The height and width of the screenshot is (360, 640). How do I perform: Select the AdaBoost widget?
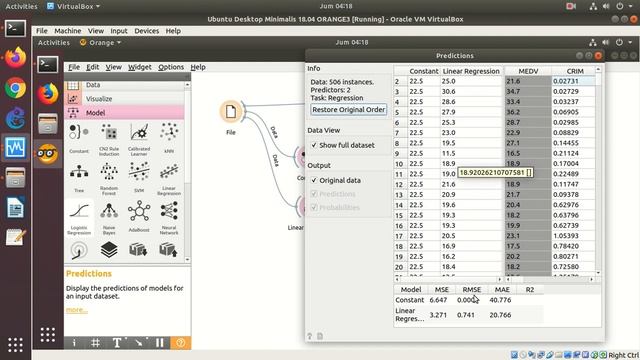tap(139, 217)
